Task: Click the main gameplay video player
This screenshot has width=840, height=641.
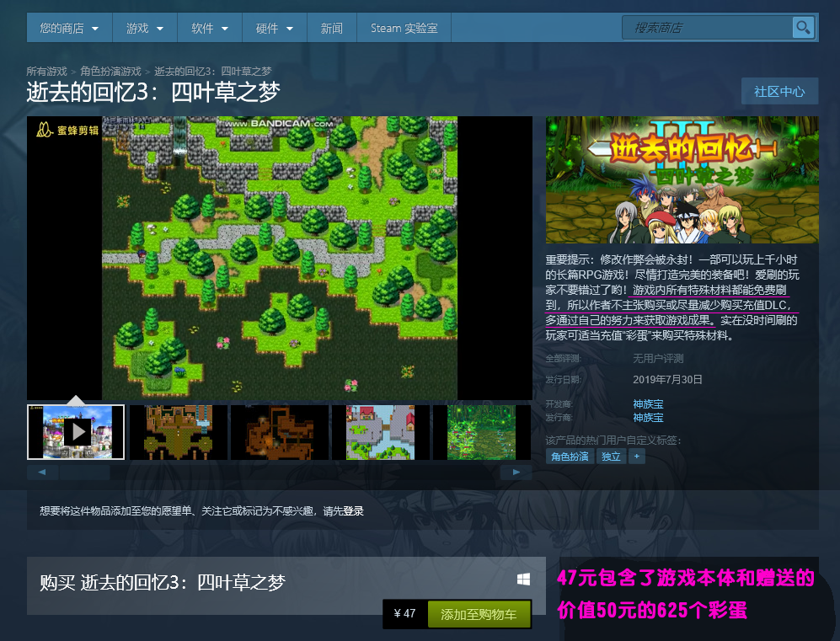Action: [280, 258]
